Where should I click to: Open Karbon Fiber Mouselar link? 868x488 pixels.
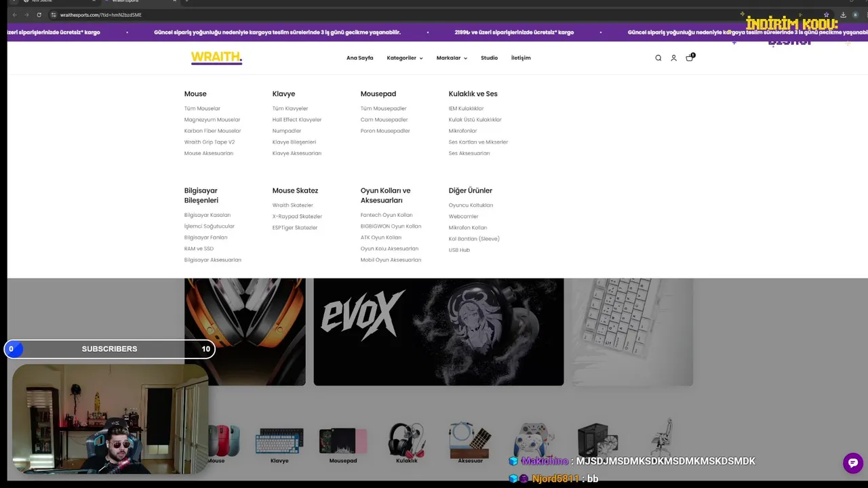[212, 131]
